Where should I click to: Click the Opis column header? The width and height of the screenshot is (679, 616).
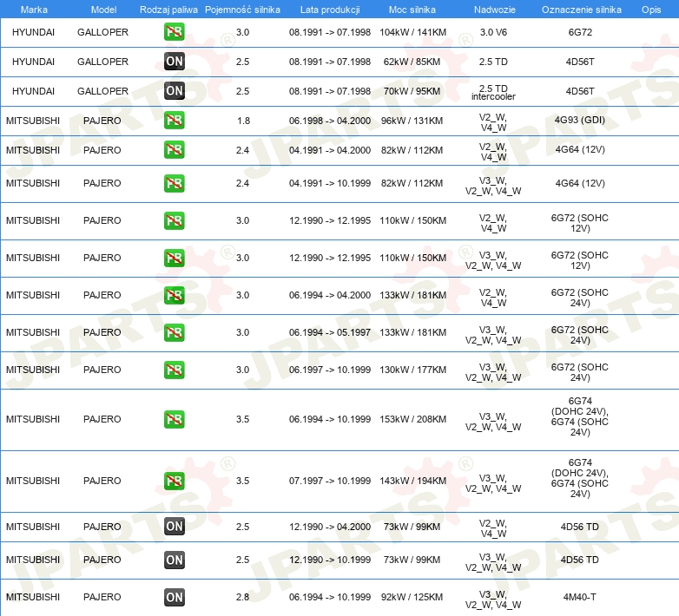pos(651,10)
